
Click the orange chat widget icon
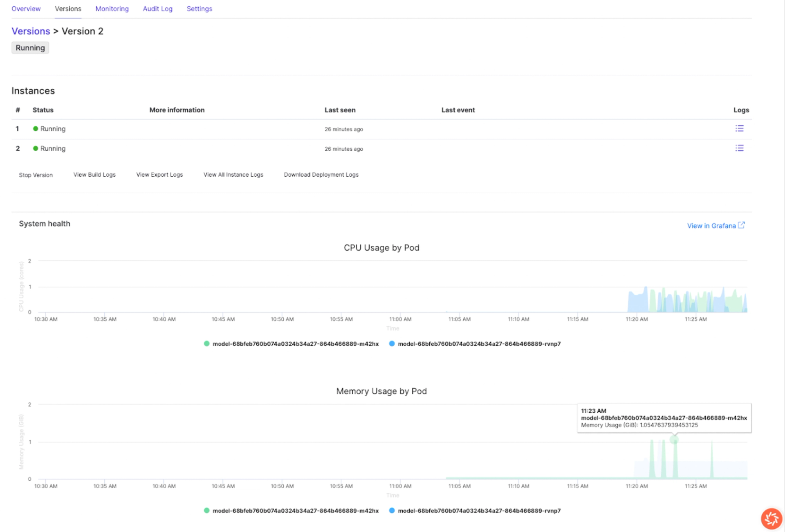pos(771,518)
